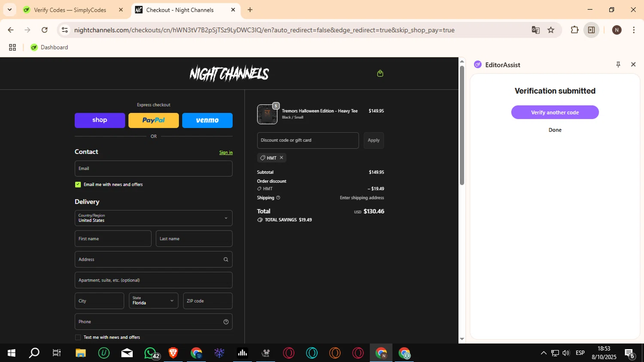This screenshot has height=362, width=644.
Task: Pay with PayPal express button
Action: 153,120
